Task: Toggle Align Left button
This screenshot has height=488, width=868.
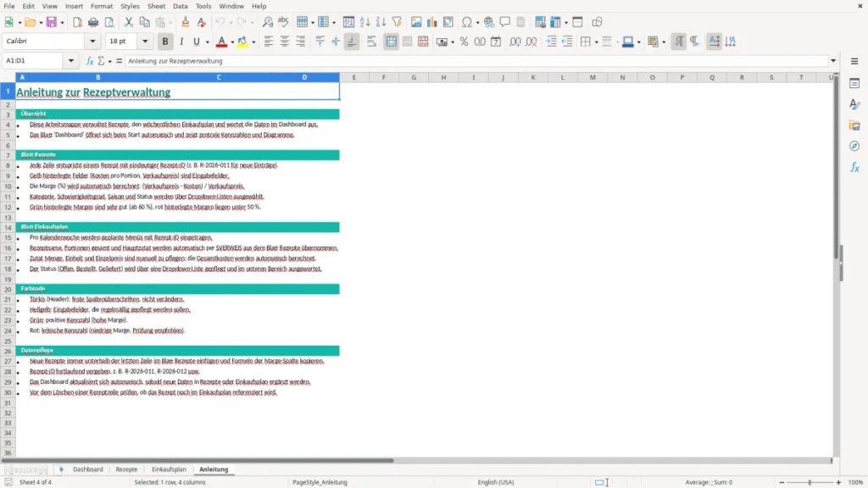Action: [269, 42]
